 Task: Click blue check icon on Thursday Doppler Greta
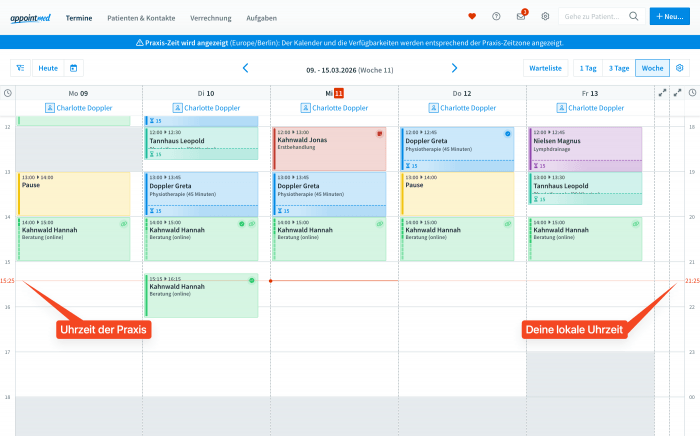coord(508,134)
